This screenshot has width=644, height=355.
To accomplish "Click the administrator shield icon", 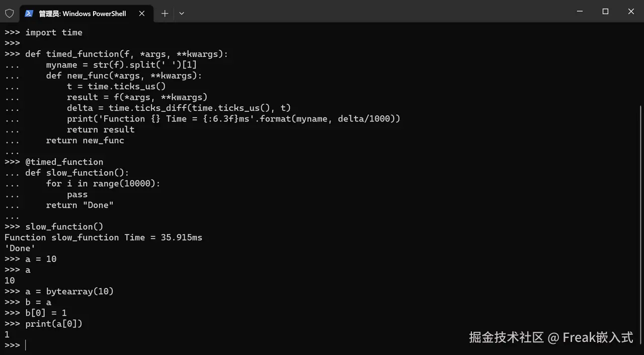I will tap(10, 14).
